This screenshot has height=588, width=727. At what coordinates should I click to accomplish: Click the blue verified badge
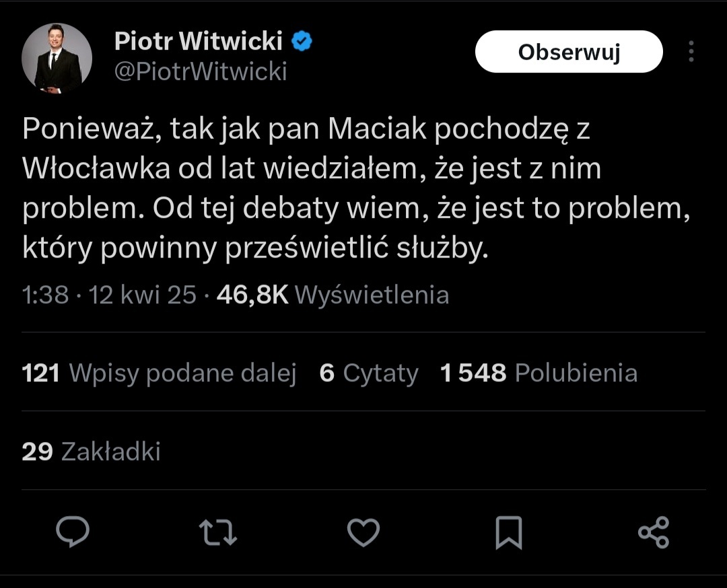(301, 42)
